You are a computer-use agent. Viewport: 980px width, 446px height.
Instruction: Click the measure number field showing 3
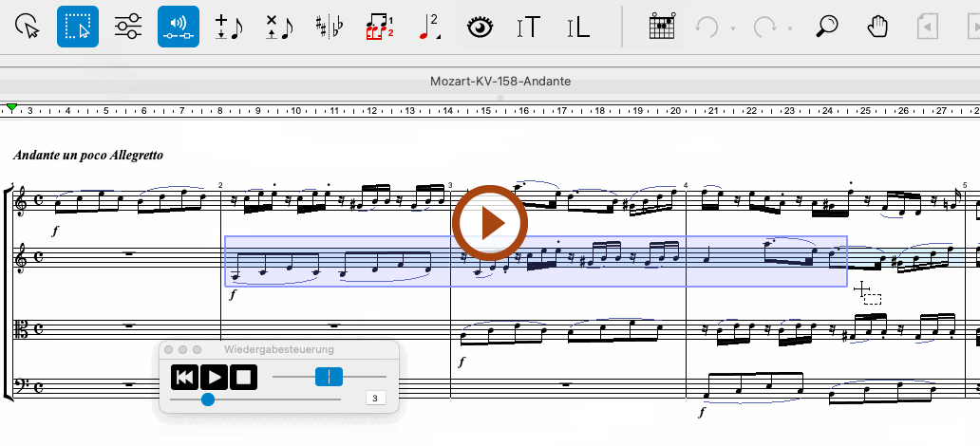[x=376, y=400]
